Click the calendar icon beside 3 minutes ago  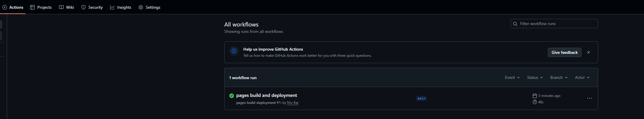click(x=535, y=96)
